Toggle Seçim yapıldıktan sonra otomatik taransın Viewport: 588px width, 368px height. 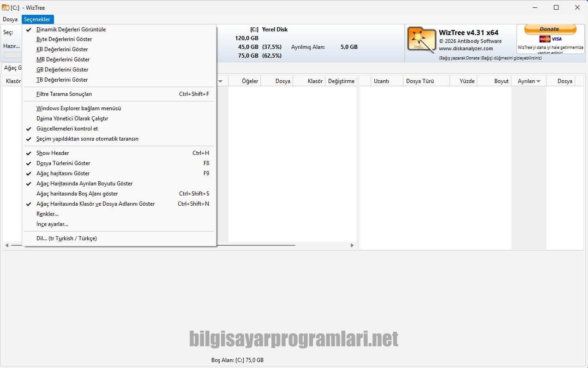[119, 139]
